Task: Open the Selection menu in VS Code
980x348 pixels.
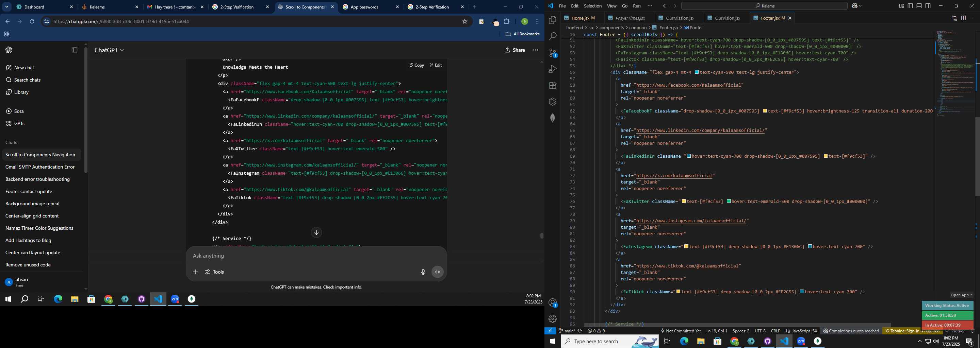Action: 593,6
